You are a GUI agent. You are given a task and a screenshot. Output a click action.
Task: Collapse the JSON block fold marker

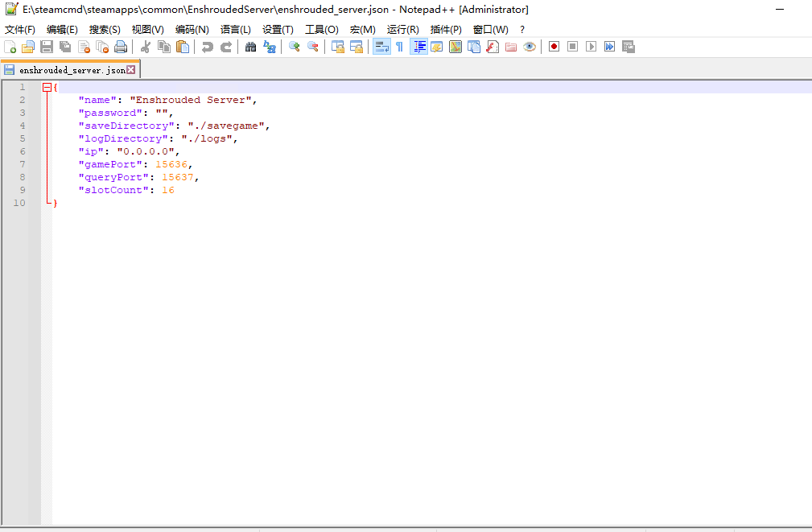point(47,87)
